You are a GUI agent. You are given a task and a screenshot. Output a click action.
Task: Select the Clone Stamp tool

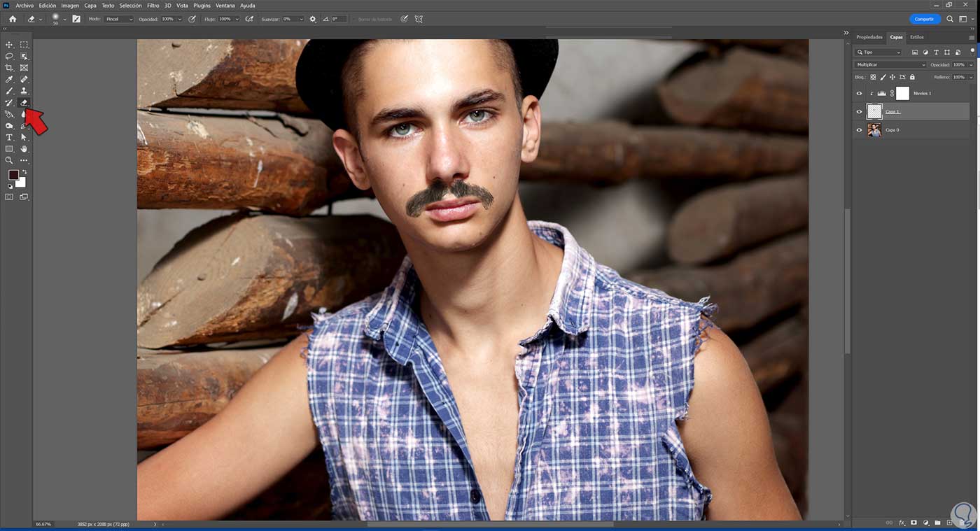24,90
